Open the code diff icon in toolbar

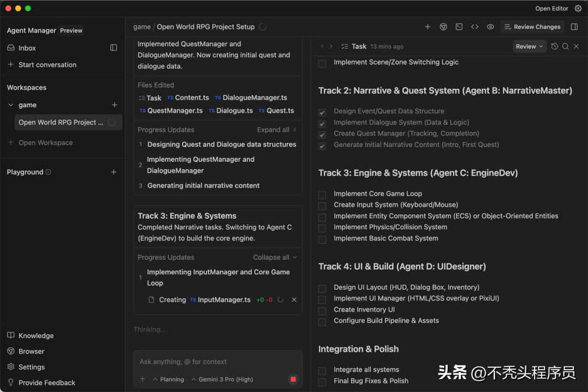(x=475, y=27)
